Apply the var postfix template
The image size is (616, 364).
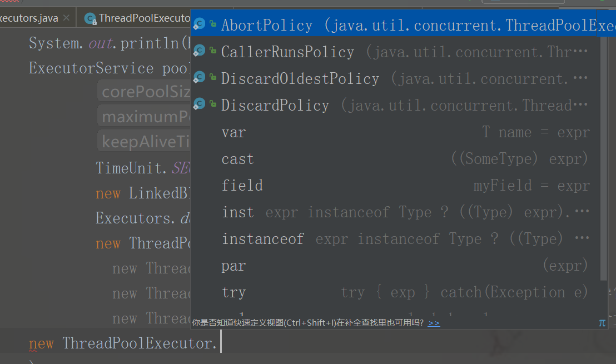[396, 132]
